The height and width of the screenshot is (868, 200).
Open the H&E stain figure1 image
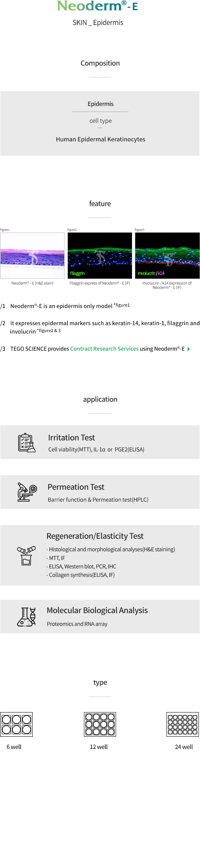point(32,255)
